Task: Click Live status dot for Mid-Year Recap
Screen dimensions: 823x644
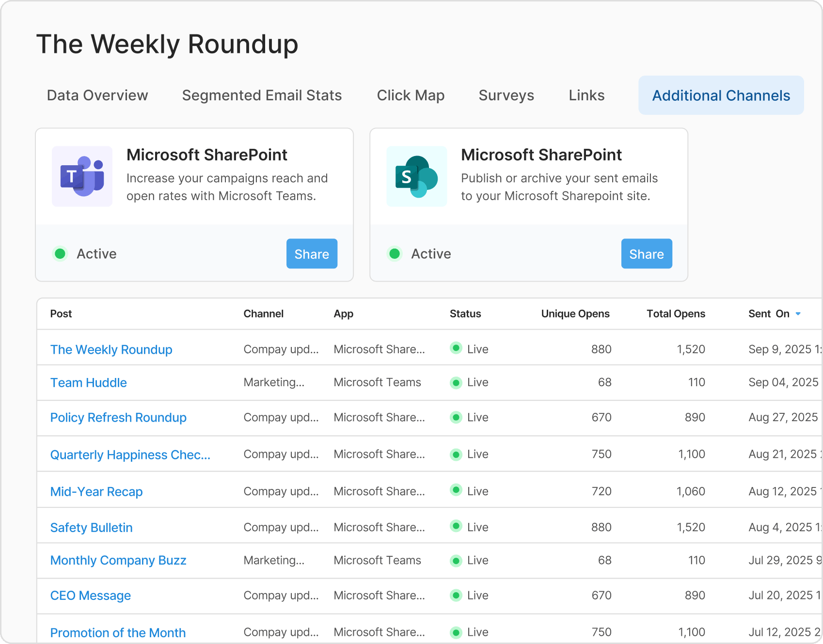Action: point(456,490)
